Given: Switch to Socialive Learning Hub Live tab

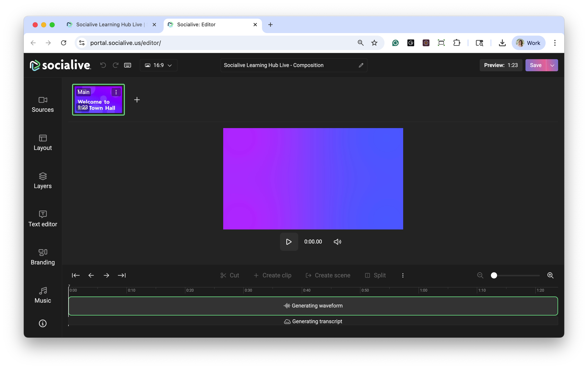Looking at the screenshot, I should click(109, 25).
